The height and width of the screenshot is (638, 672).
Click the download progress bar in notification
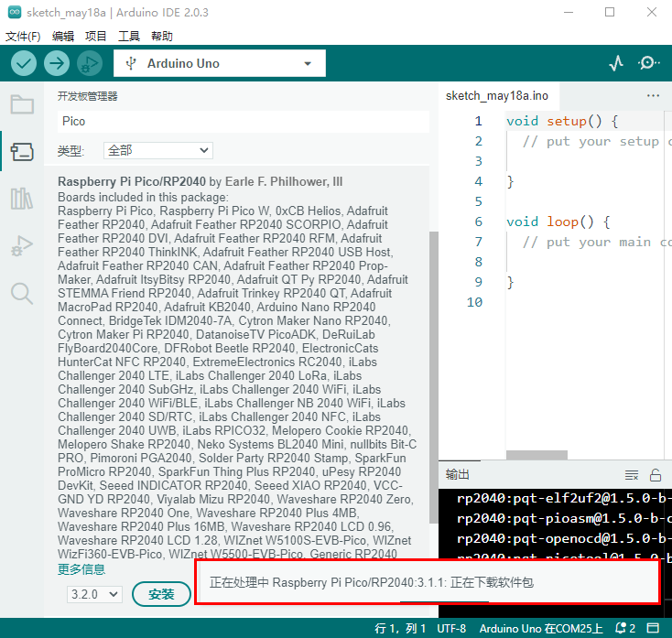444,601
